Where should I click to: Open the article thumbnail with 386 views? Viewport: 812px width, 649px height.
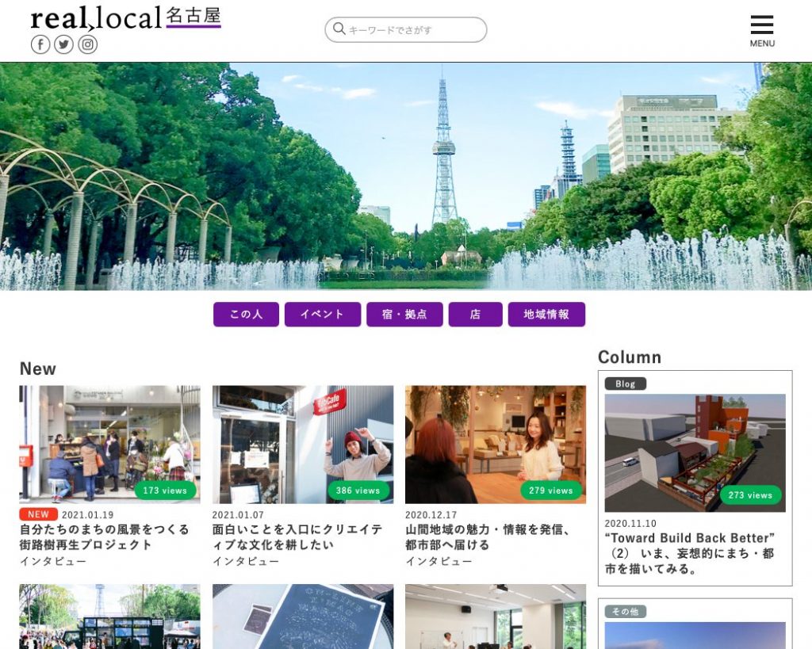tap(303, 444)
